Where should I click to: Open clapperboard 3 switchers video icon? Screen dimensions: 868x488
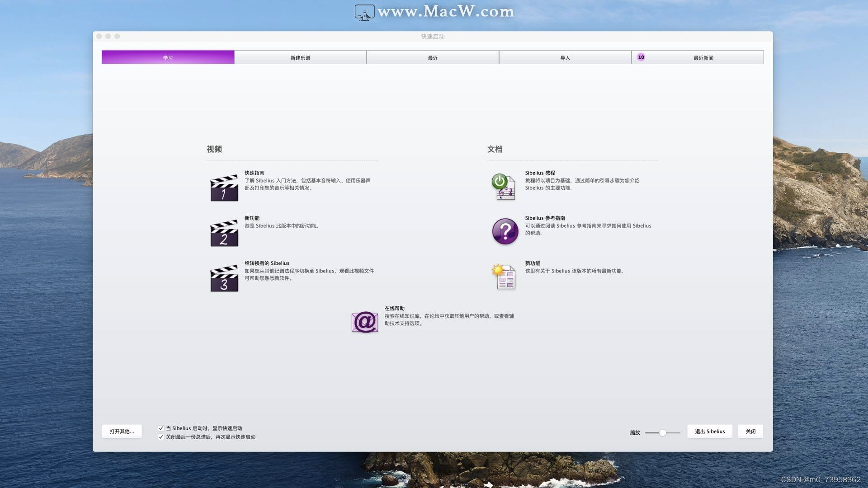(224, 278)
